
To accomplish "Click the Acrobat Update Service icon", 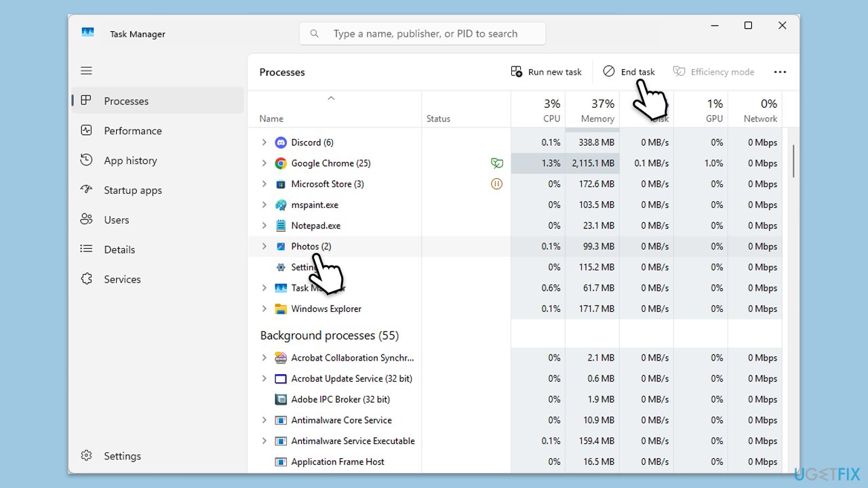I will pos(281,379).
